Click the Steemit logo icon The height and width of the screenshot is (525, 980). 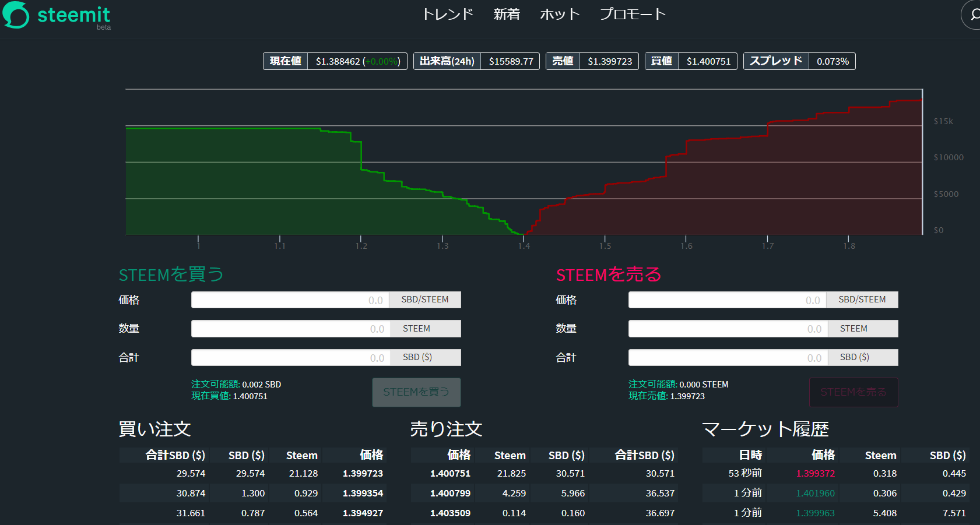click(x=16, y=15)
